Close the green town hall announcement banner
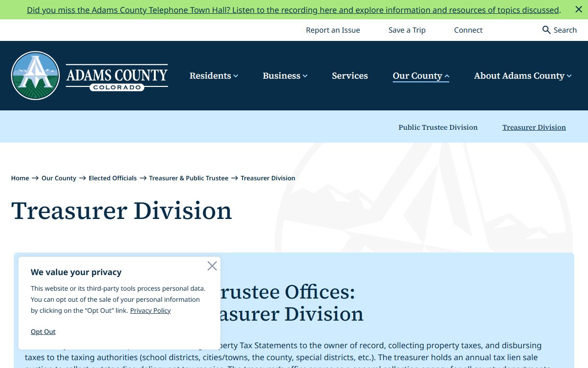This screenshot has height=368, width=588. 579,9
